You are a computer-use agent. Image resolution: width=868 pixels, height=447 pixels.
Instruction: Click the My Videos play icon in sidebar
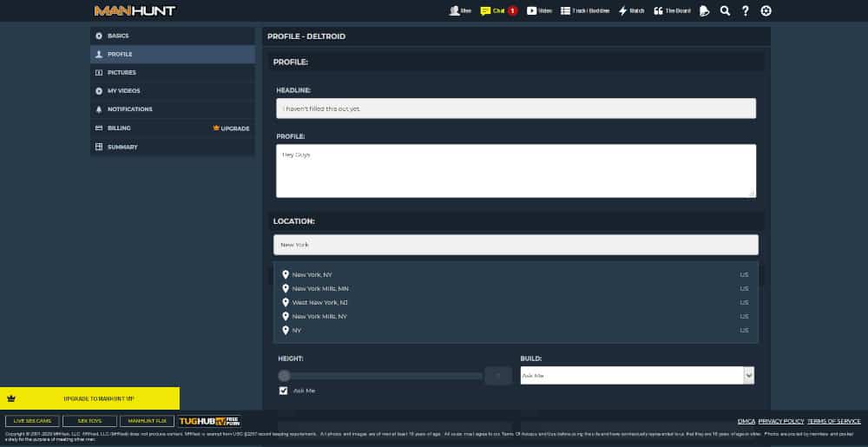click(99, 91)
